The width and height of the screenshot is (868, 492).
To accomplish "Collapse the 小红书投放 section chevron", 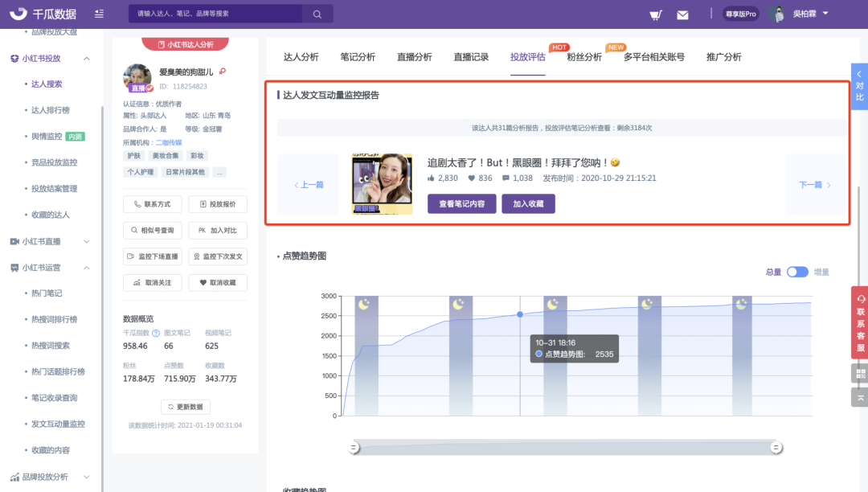I will click(86, 59).
